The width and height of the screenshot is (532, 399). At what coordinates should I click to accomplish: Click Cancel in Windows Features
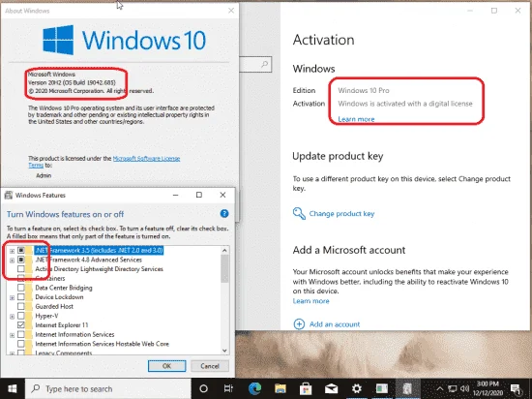pos(210,366)
